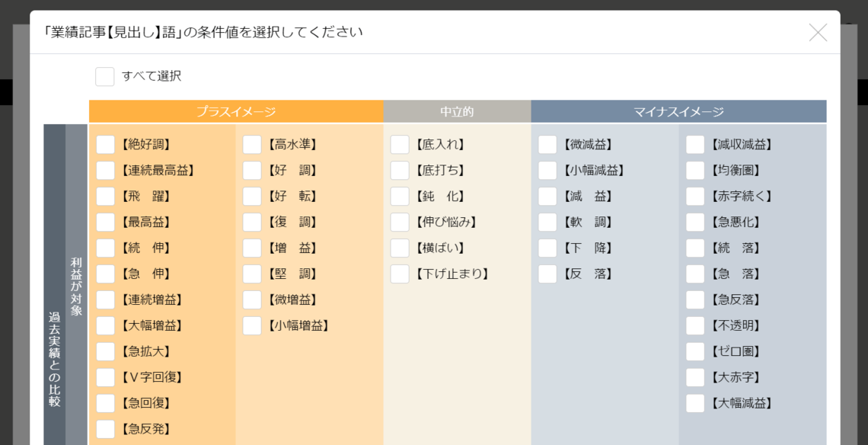Click the 利益が対象 vertical row label
The height and width of the screenshot is (445, 868).
coord(76,286)
